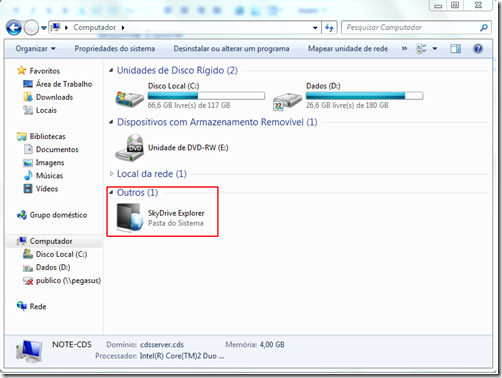This screenshot has height=378, width=502.
Task: Click Propriedades do sistema
Action: point(115,49)
